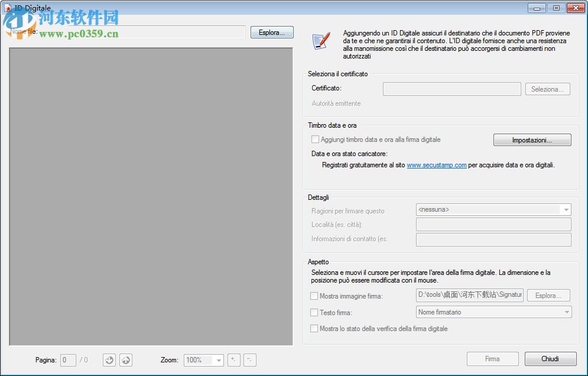Click the Firma button
This screenshot has width=588, height=376.
coord(492,359)
